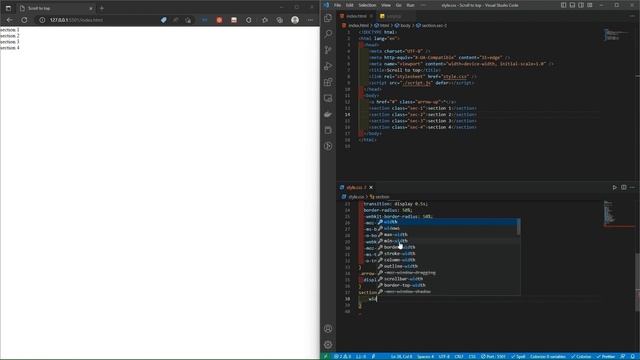Open the Go menu

click(399, 5)
